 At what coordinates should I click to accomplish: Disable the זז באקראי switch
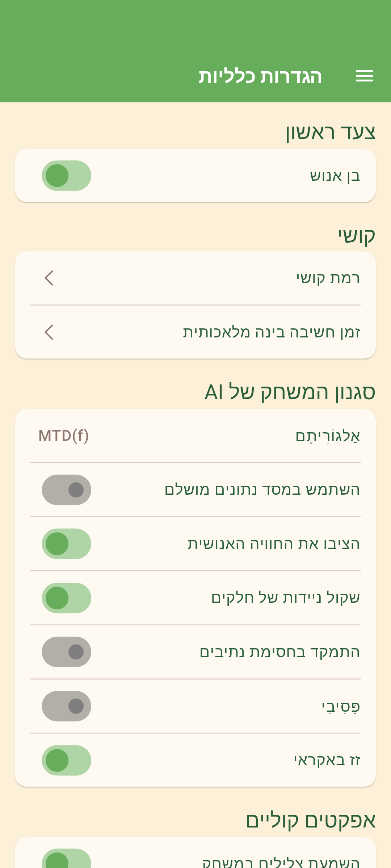point(67,760)
